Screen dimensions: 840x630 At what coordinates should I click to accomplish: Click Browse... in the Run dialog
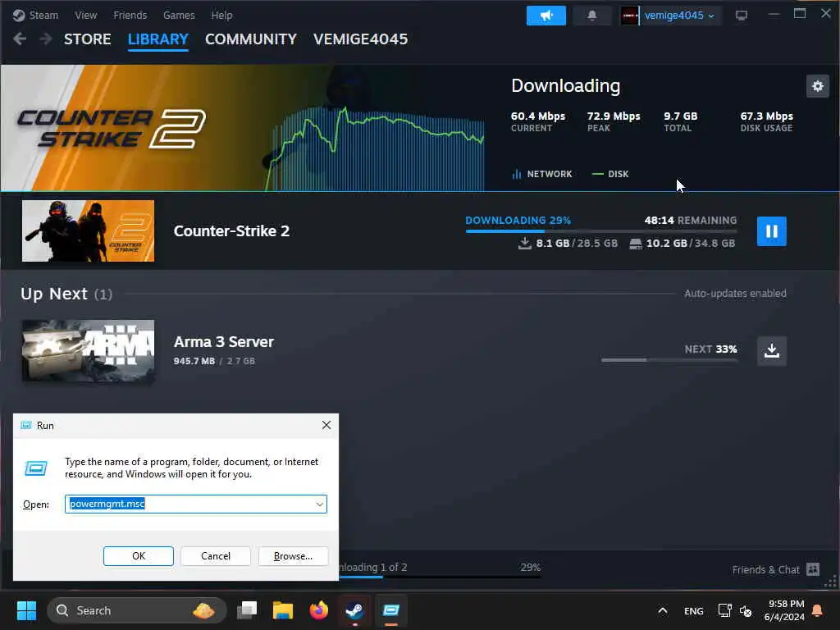pyautogui.click(x=293, y=556)
